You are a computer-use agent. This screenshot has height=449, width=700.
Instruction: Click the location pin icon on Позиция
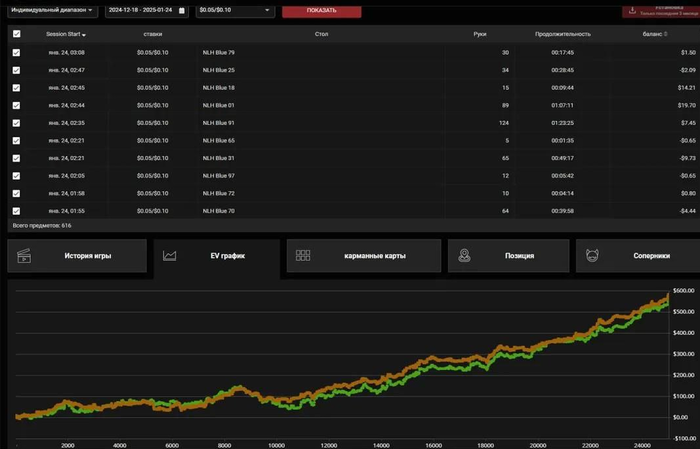point(464,256)
